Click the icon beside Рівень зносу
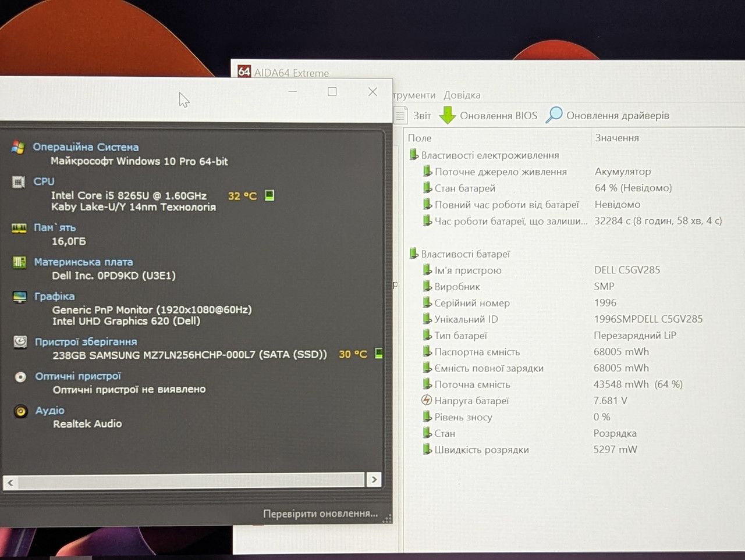 point(427,416)
